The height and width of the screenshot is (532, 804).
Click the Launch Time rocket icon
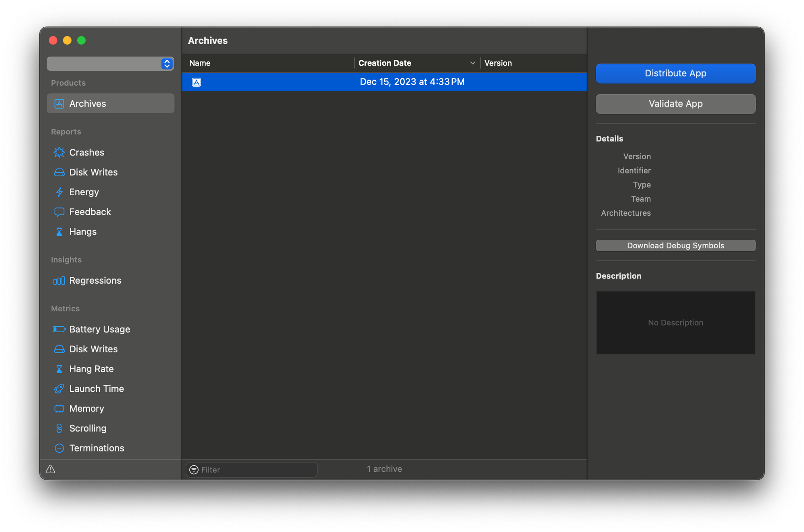pos(59,389)
